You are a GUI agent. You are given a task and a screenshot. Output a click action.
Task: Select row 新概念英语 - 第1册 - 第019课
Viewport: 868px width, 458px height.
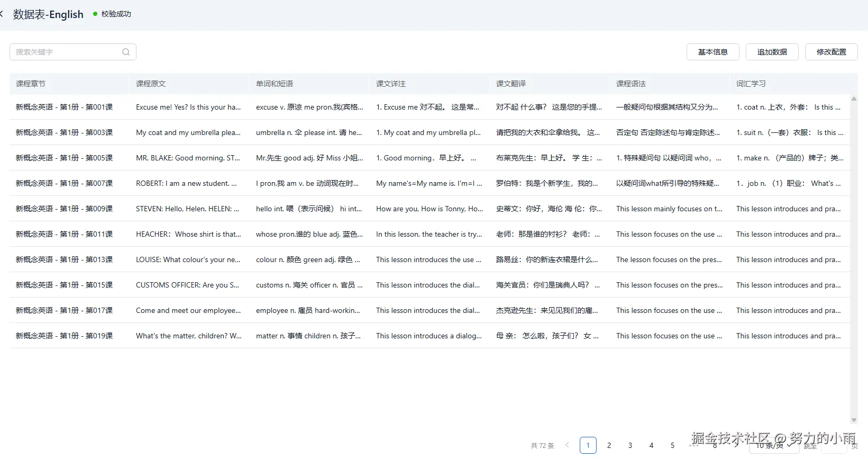[x=430, y=336]
